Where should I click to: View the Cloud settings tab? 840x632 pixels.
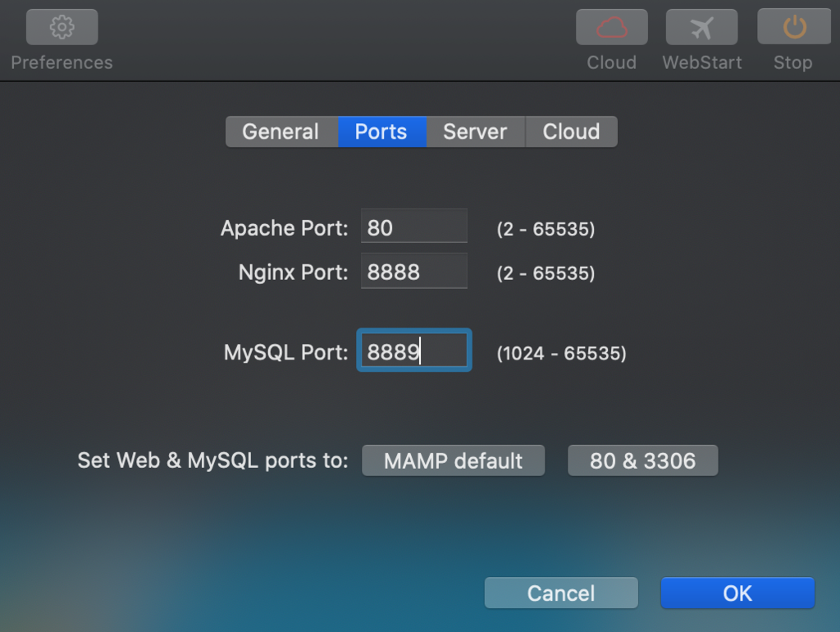(570, 131)
